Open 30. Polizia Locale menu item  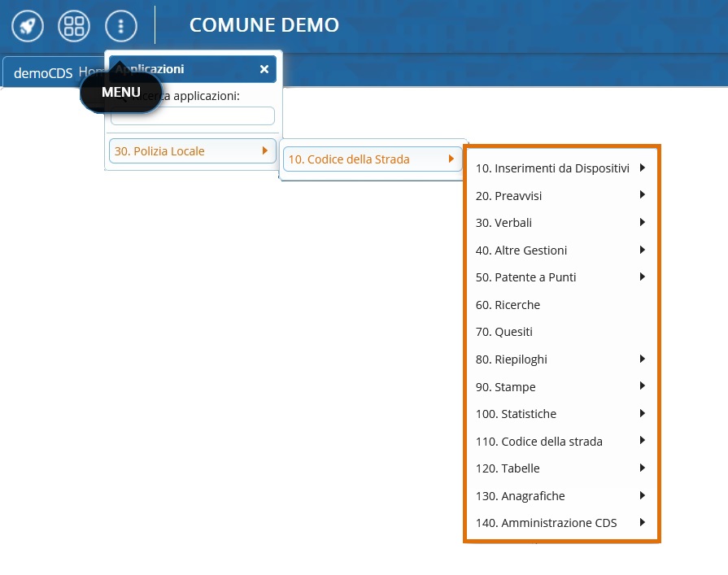click(x=192, y=150)
